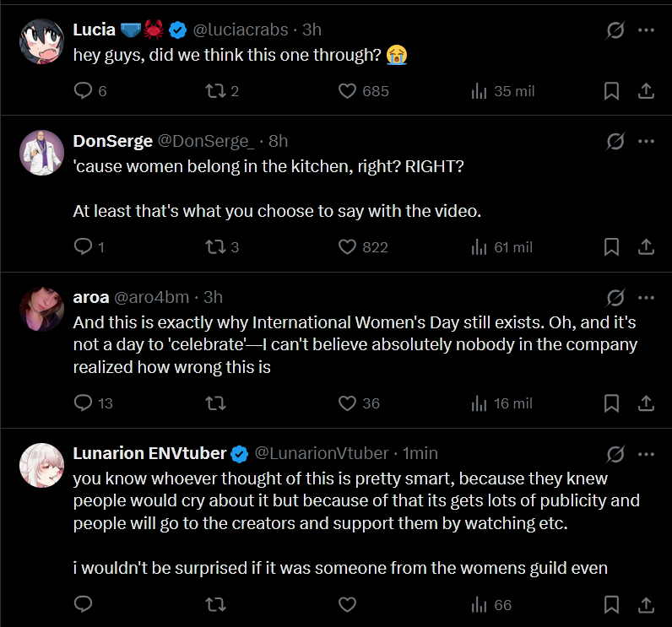Share Lucia's tweet via share icon
The height and width of the screenshot is (627, 672).
645,91
